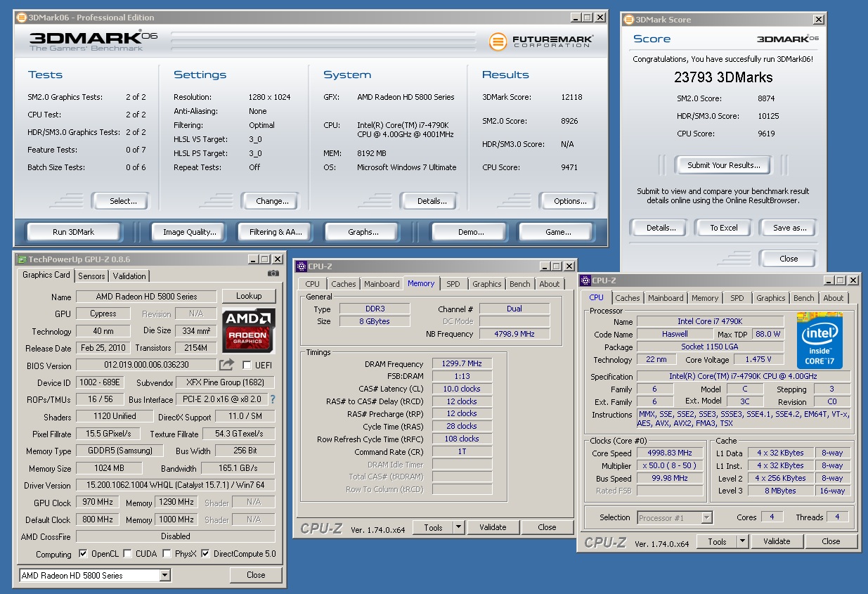This screenshot has height=594, width=868.
Task: Open Tools dropdown arrow in Memory CPU-Z window
Action: click(458, 527)
